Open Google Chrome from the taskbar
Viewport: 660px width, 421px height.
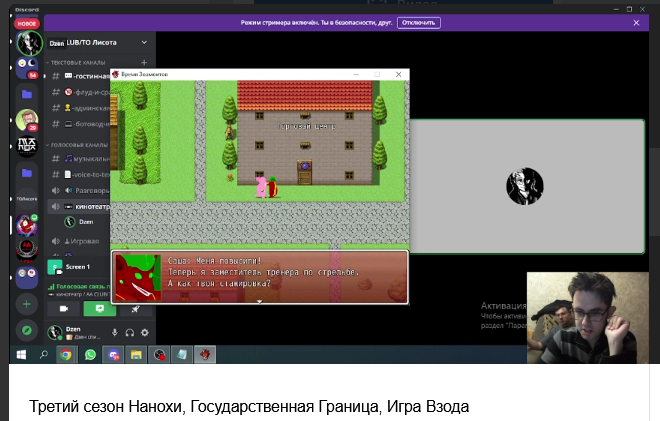tap(66, 355)
